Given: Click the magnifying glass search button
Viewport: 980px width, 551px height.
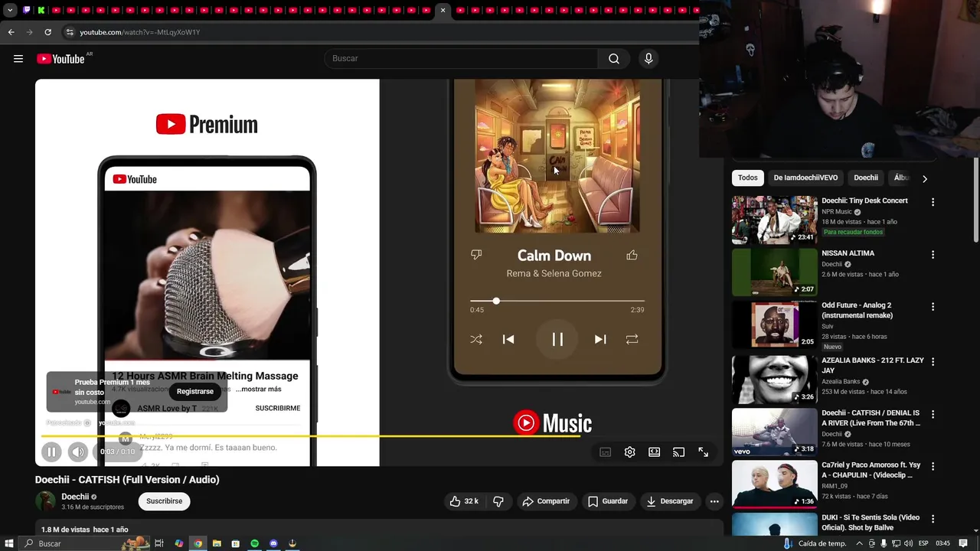Looking at the screenshot, I should coord(614,58).
